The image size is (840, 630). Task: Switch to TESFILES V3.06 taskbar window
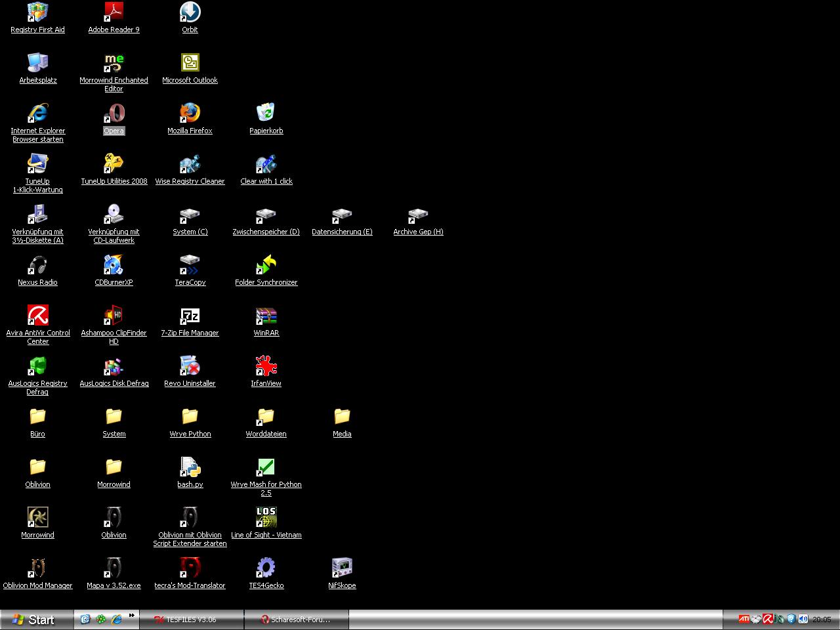[x=191, y=619]
